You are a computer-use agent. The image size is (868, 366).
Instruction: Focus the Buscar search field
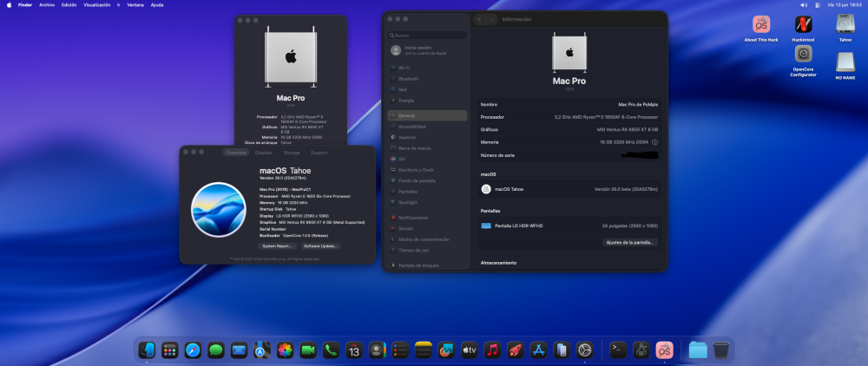[x=427, y=35]
